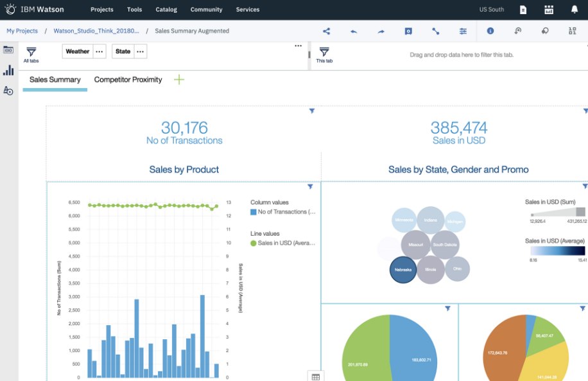Click the 183,602.71 blue pie slice
The image size is (588, 381).
pos(415,349)
